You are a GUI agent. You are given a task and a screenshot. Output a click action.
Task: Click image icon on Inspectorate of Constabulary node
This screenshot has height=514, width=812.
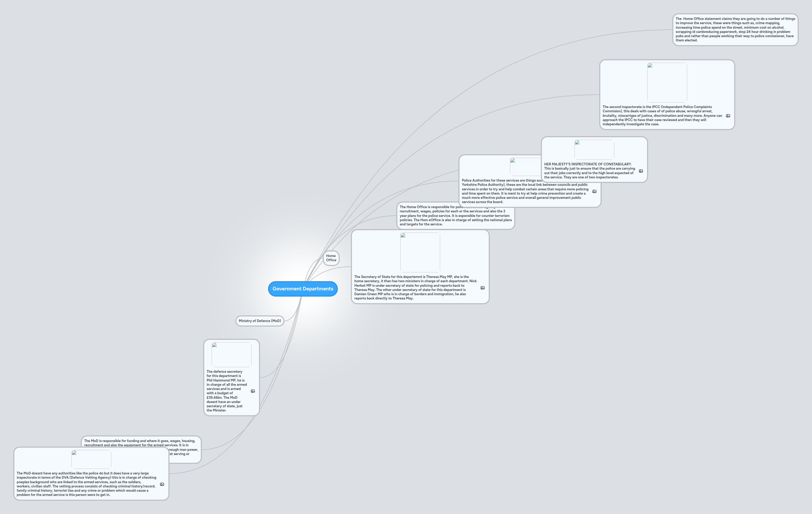641,171
